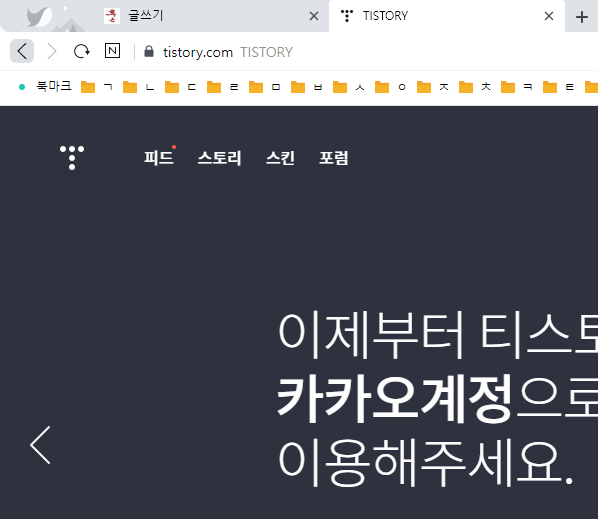Click the 이용해주세요. banner text
Viewport: 598px width, 519px height.
click(x=426, y=463)
